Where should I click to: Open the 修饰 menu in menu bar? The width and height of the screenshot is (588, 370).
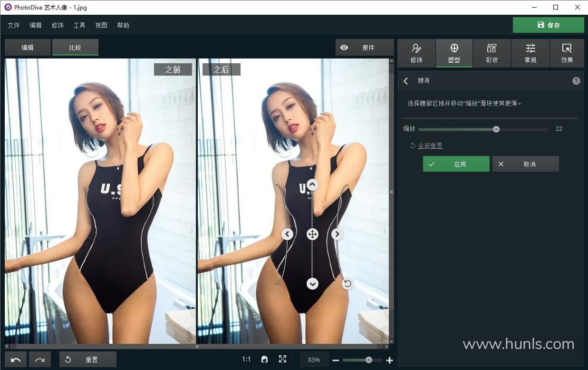[x=58, y=25]
